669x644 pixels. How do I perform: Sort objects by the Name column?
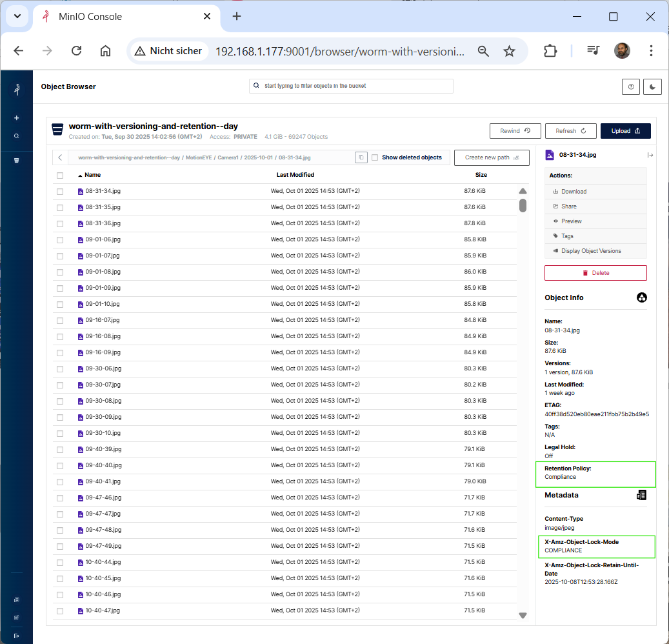(92, 175)
